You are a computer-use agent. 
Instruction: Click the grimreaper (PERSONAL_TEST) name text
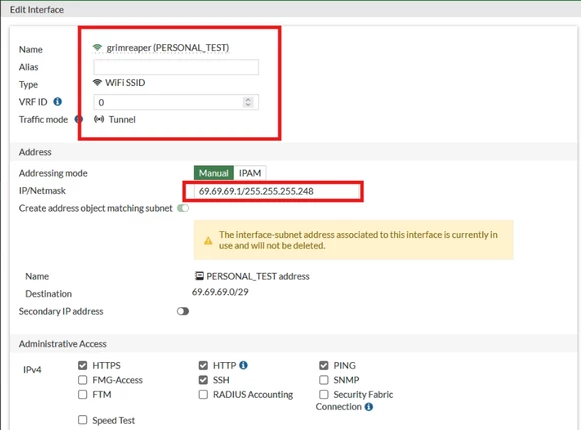click(168, 47)
